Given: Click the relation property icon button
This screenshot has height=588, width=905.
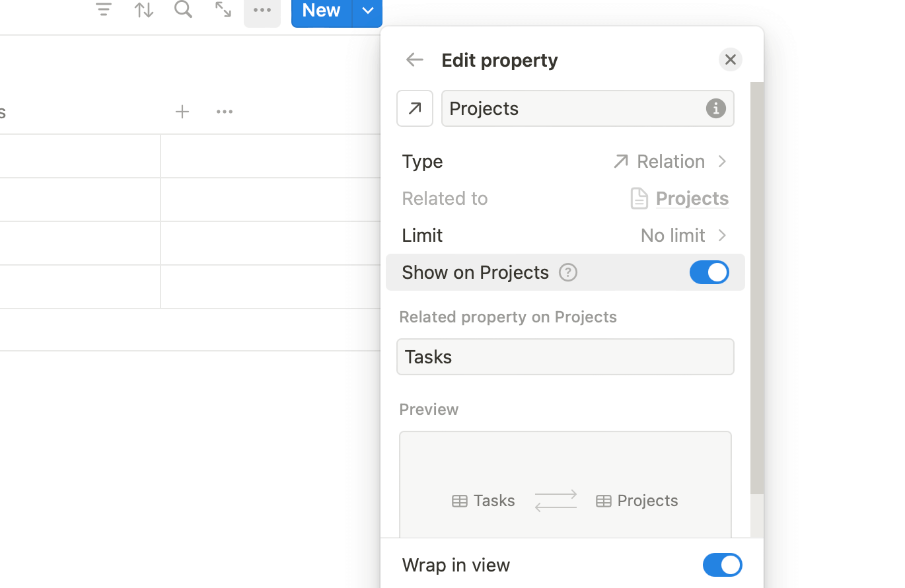Looking at the screenshot, I should (415, 108).
